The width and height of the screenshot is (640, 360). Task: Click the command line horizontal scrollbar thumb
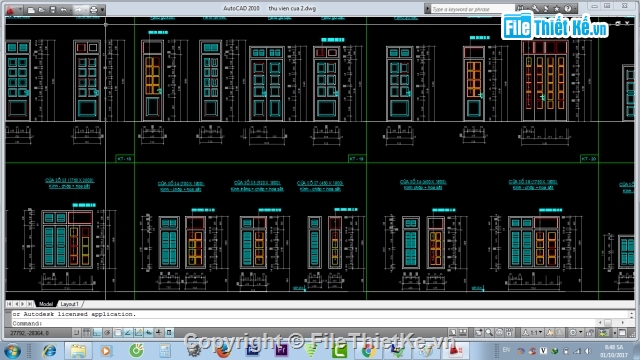point(608,323)
